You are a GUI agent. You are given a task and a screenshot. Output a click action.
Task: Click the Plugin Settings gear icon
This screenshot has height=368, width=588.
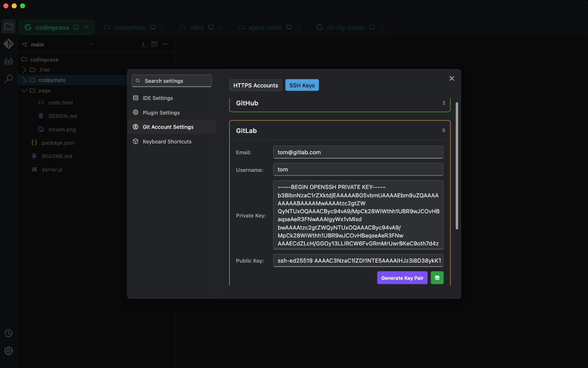point(135,112)
